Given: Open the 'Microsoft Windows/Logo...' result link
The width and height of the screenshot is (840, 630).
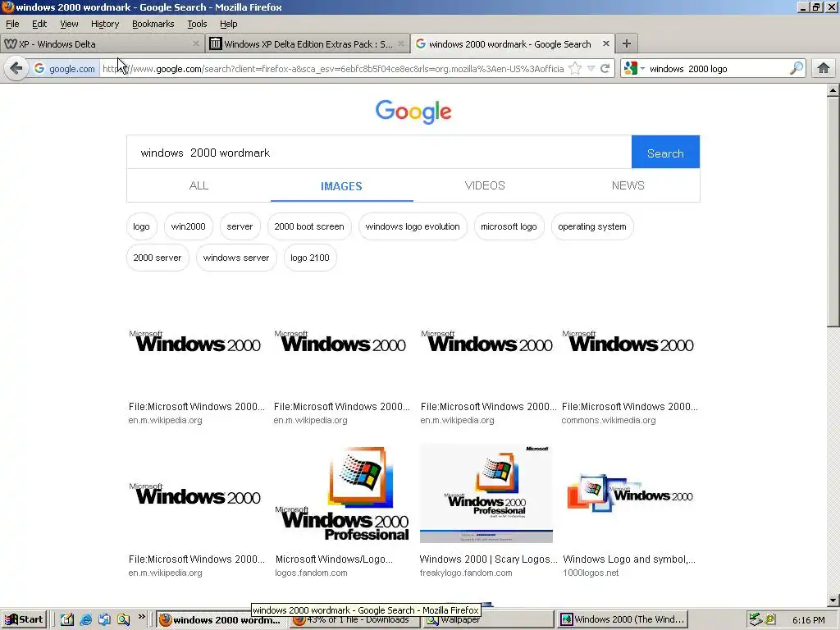Looking at the screenshot, I should tap(334, 559).
